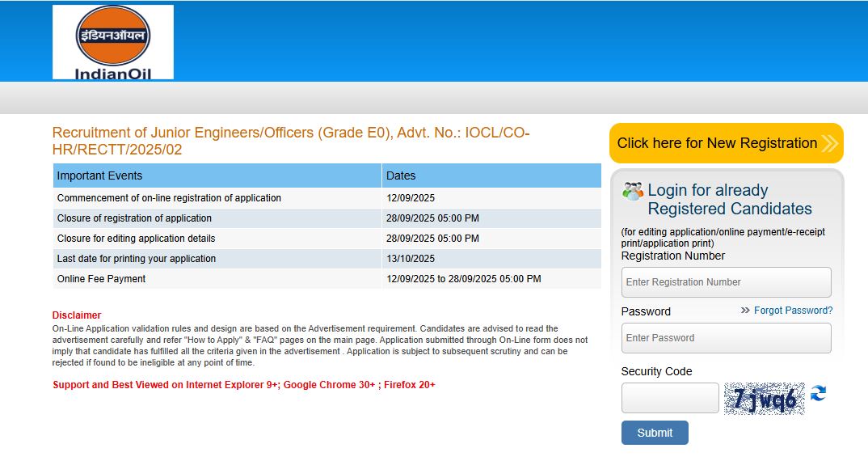The height and width of the screenshot is (461, 868).
Task: Click the IndianOil logo in header
Action: (113, 42)
